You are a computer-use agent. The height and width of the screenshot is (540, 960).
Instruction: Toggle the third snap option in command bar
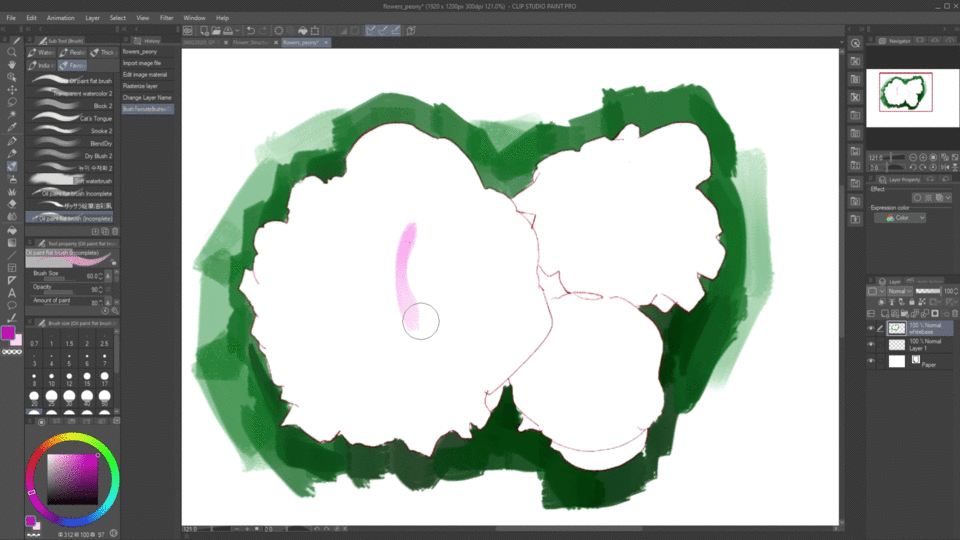click(x=395, y=30)
